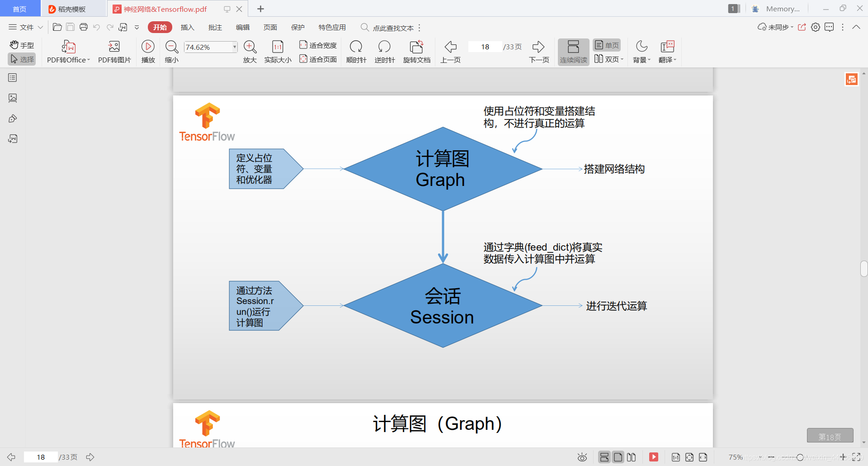
Task: Open thumbnails panel in left sidebar
Action: click(x=13, y=98)
